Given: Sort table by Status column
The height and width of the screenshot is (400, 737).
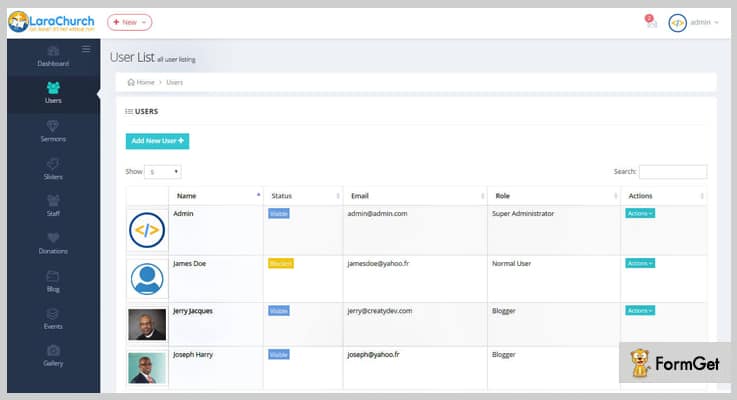Looking at the screenshot, I should [x=303, y=196].
